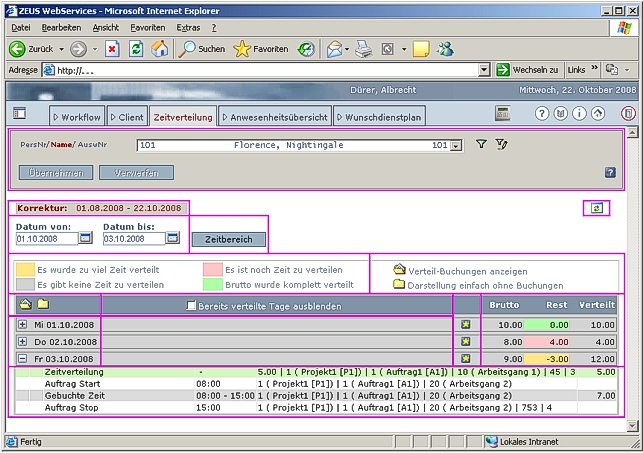Expand the Do 02.10.2008 row

pos(23,341)
